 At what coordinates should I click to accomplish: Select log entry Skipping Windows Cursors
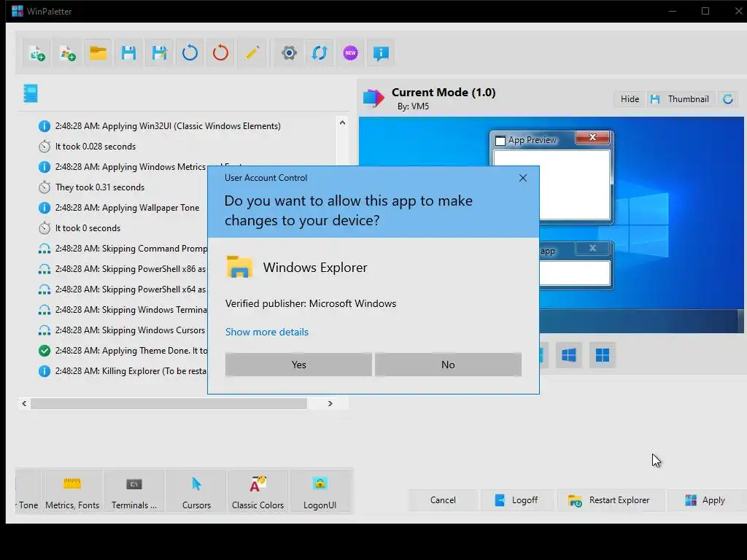[x=123, y=330]
